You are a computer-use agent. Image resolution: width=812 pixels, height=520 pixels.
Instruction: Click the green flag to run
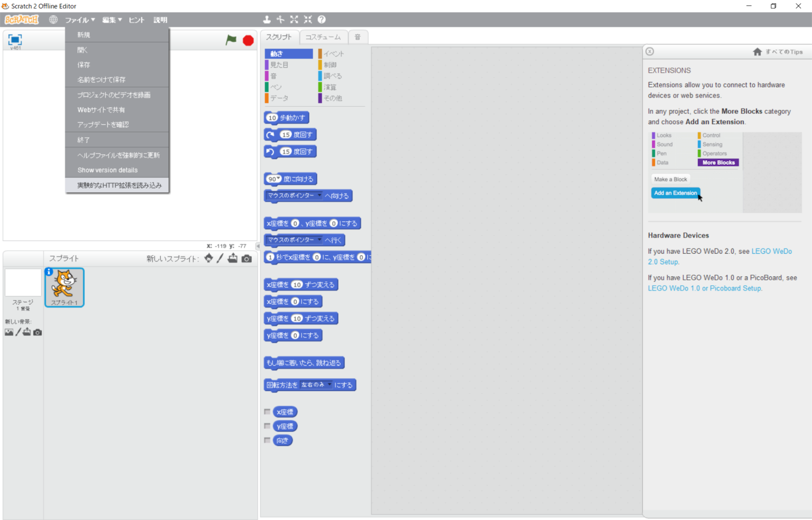pos(231,40)
